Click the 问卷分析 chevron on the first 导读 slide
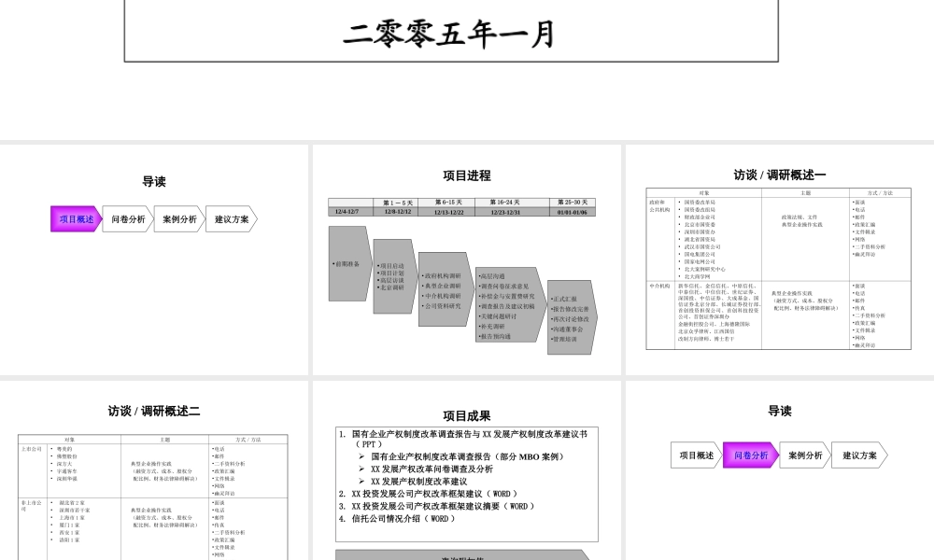 (x=126, y=219)
